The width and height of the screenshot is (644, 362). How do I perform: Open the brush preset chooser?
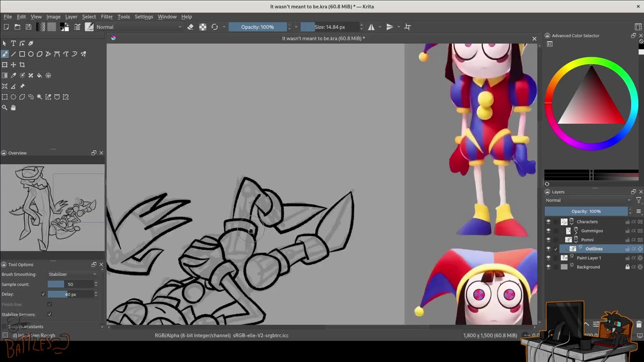click(89, 27)
